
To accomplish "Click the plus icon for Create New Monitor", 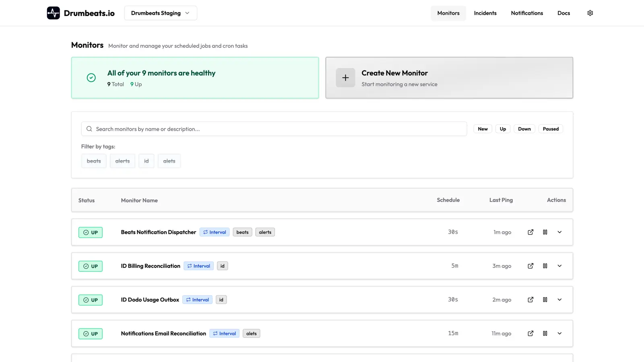I will coord(345,78).
